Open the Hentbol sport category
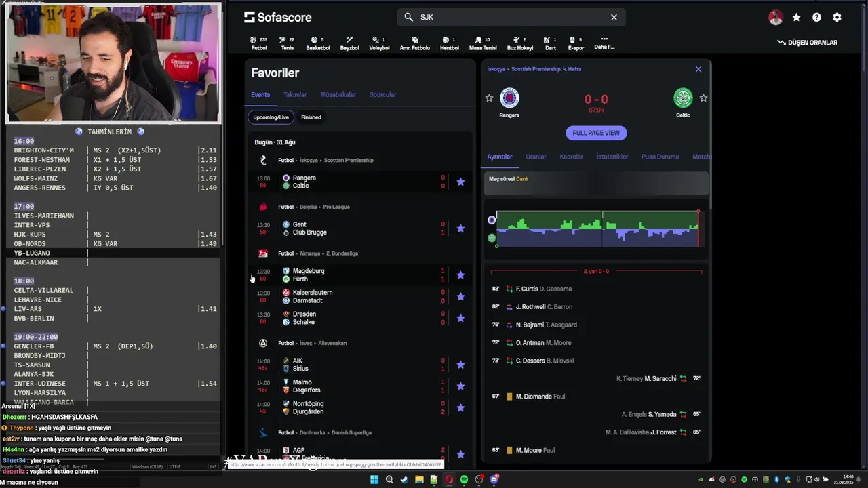Screen dimensions: 868x488 449,43
